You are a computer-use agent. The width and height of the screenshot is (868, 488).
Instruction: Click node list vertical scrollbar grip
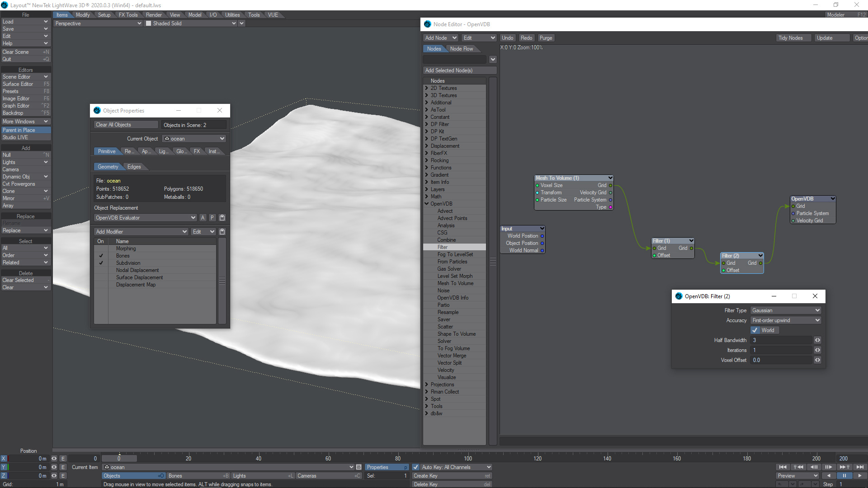493,261
